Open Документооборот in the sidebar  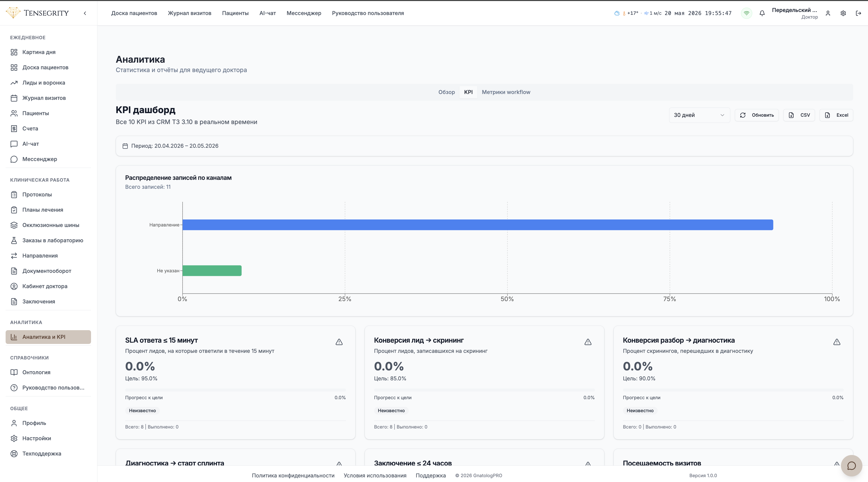click(48, 271)
